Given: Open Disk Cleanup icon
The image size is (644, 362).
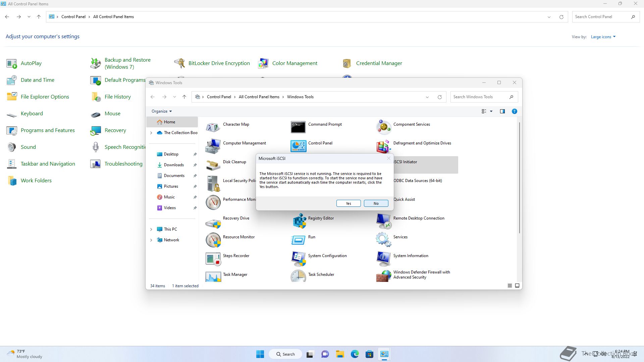Looking at the screenshot, I should pyautogui.click(x=213, y=165).
